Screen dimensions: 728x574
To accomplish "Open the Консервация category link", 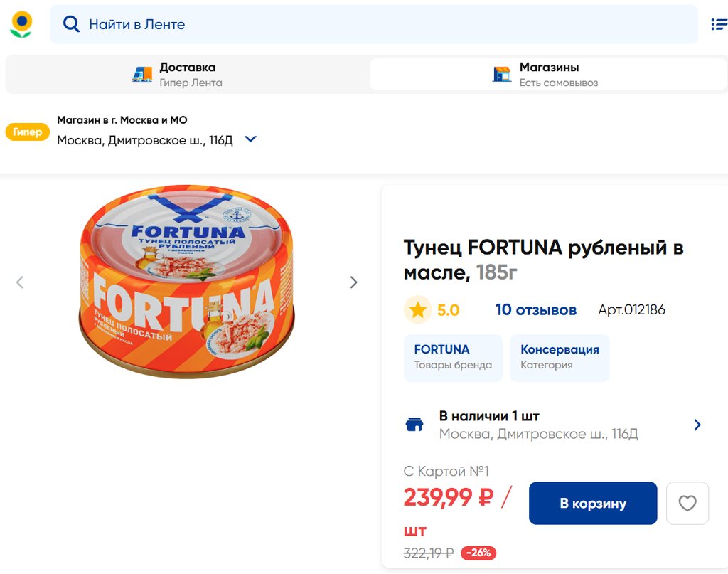I will [560, 357].
